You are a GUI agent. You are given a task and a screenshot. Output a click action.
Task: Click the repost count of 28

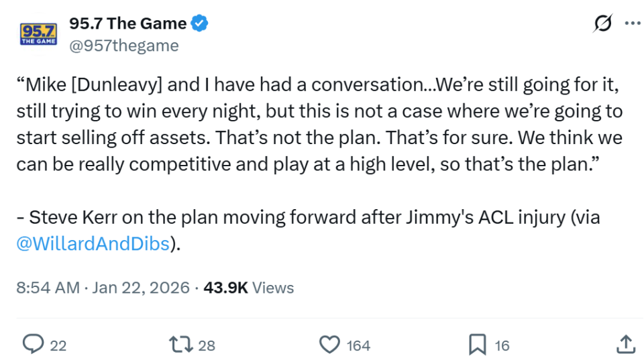point(207,345)
